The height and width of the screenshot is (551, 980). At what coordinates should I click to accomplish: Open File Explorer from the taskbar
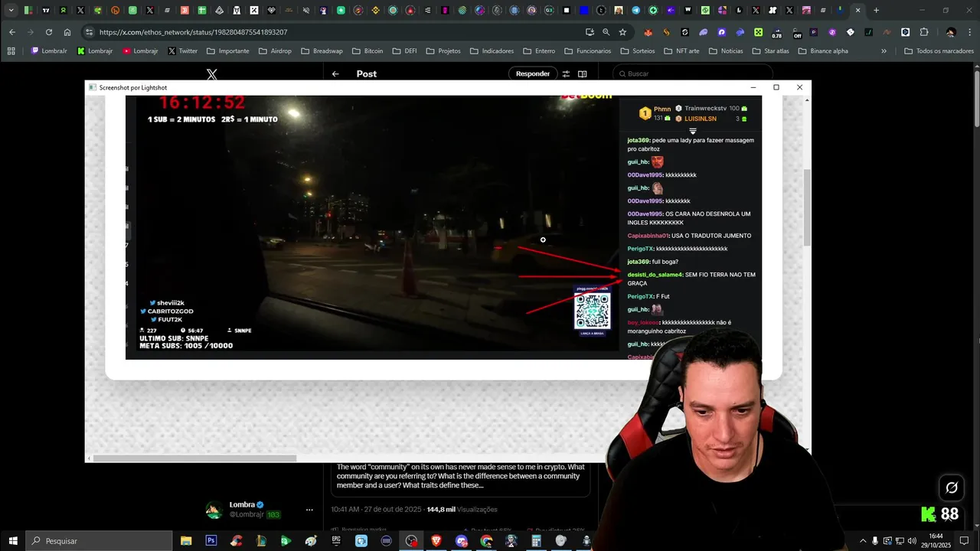click(186, 540)
